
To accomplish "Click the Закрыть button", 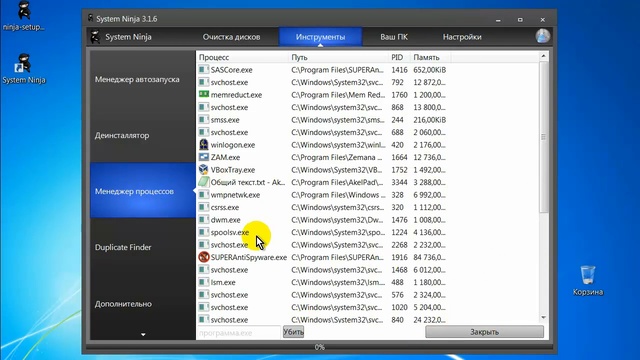I will pyautogui.click(x=484, y=332).
